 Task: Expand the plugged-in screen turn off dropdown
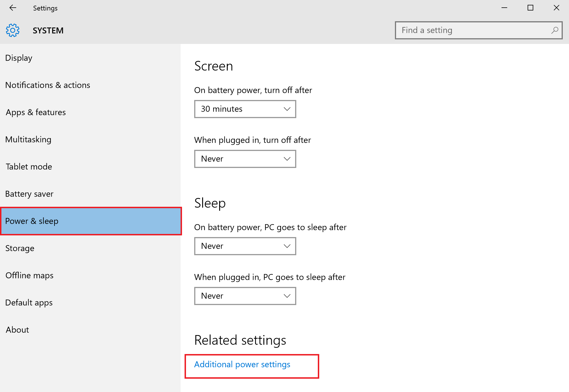[x=245, y=159]
